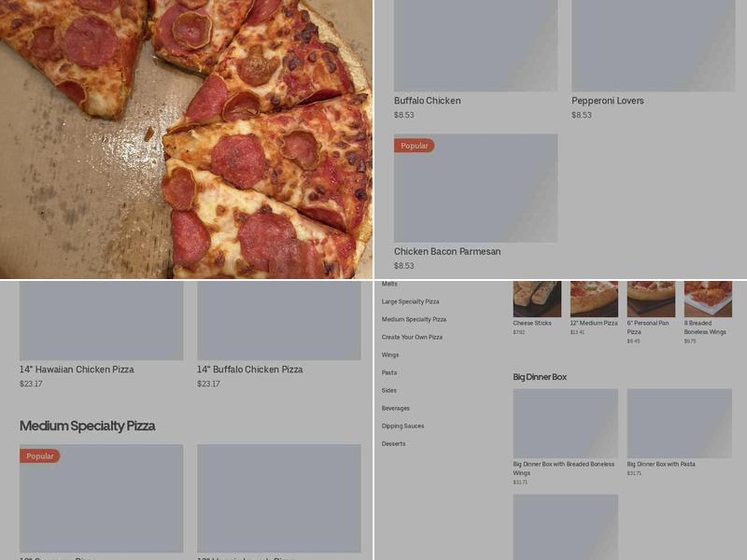This screenshot has width=747, height=560.
Task: Open the Big Dinner Box with Breaded Boneless Wings image
Action: point(566,424)
